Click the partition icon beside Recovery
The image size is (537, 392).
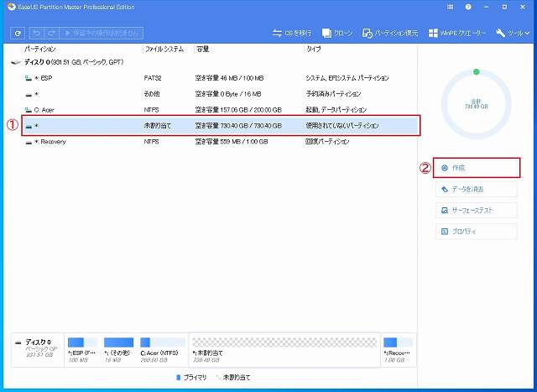pos(29,142)
